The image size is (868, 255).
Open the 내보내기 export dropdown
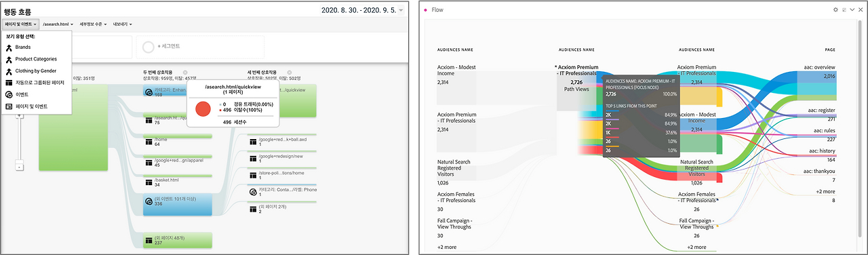tap(123, 24)
